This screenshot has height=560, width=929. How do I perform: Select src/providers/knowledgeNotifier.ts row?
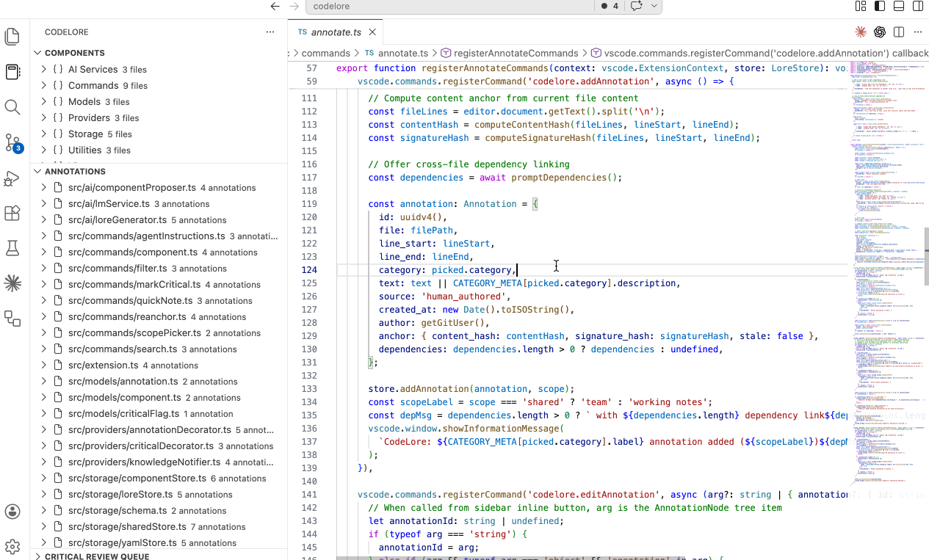click(159, 462)
